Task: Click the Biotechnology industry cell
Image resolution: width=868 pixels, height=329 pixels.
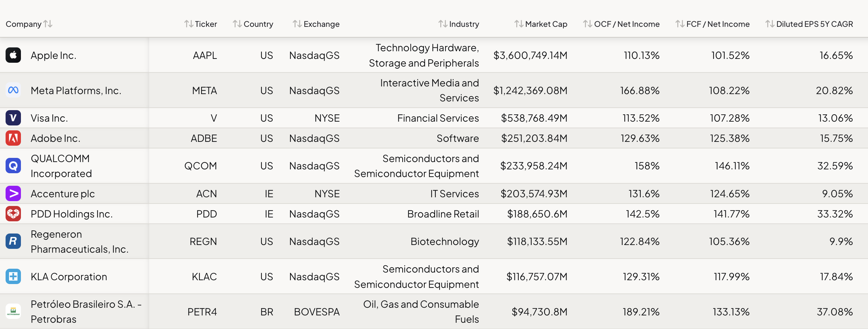Action: pyautogui.click(x=445, y=242)
